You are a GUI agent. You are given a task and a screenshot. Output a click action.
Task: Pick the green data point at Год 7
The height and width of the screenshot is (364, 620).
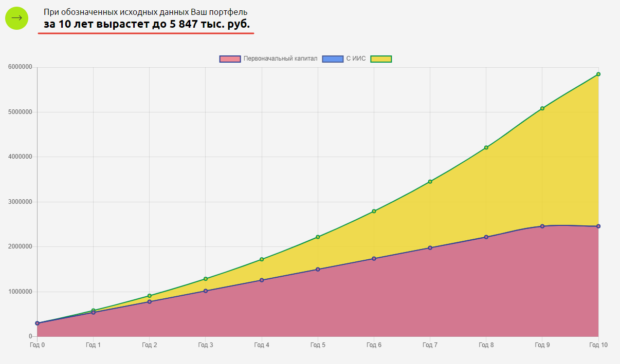[x=430, y=181]
